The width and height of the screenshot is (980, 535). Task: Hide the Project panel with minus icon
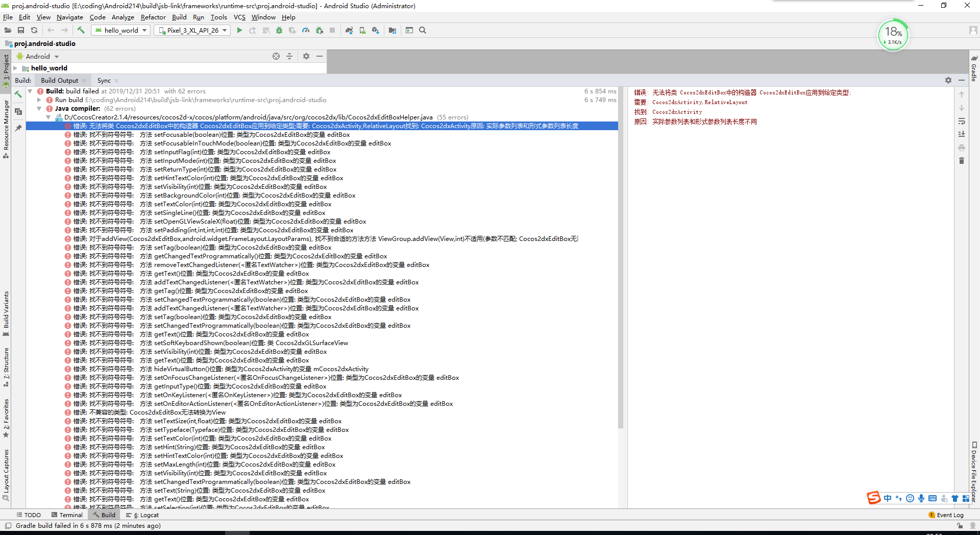coord(320,56)
